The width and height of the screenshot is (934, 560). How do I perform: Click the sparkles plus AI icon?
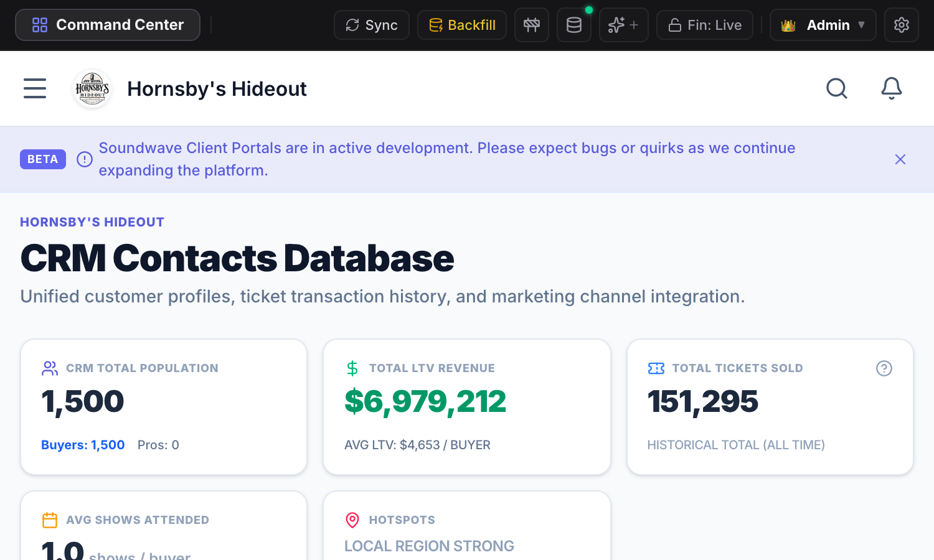point(624,25)
